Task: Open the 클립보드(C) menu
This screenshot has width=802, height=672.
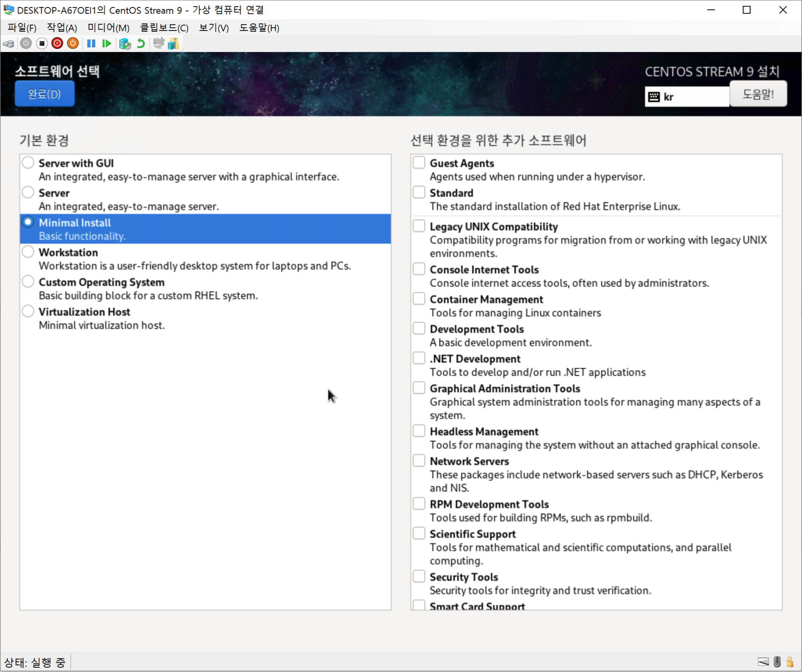Action: pyautogui.click(x=164, y=28)
